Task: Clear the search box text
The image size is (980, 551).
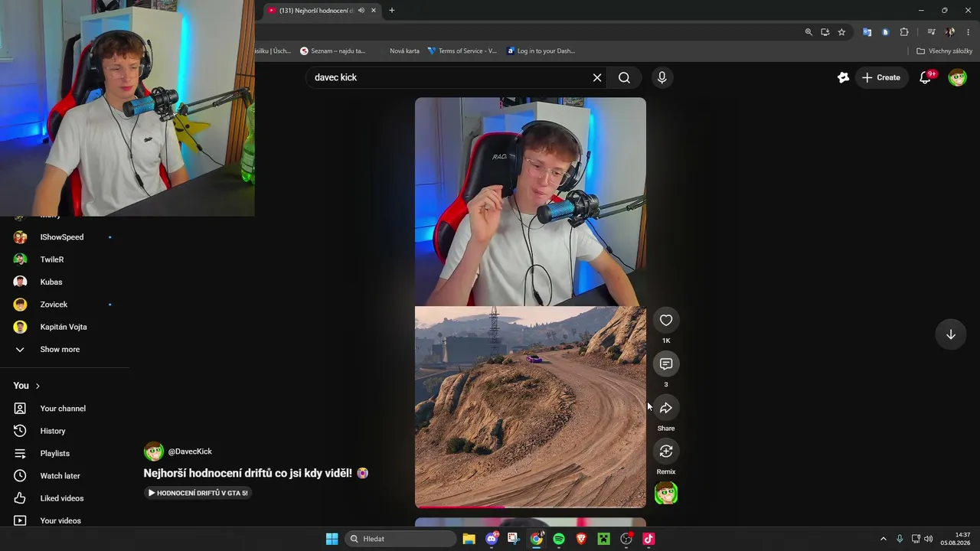Action: 597,77
